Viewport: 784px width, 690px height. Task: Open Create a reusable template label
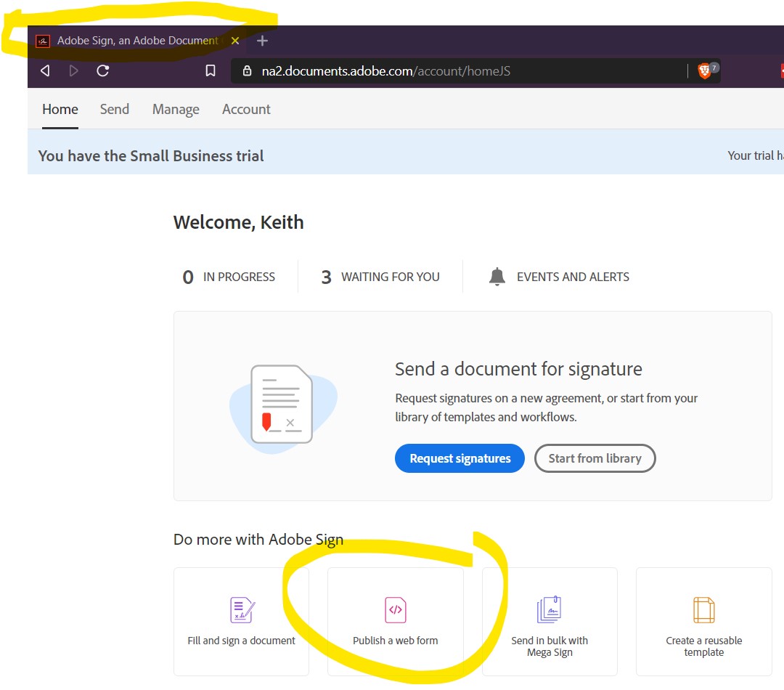point(703,646)
